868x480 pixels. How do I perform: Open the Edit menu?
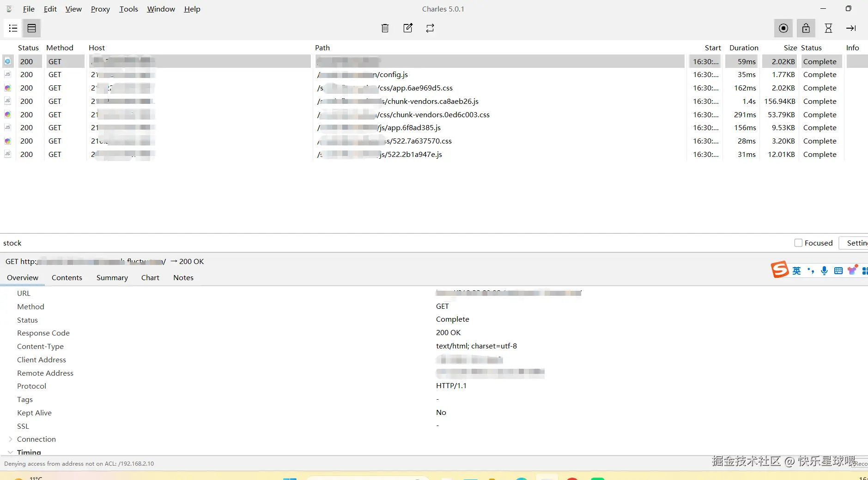(x=50, y=9)
